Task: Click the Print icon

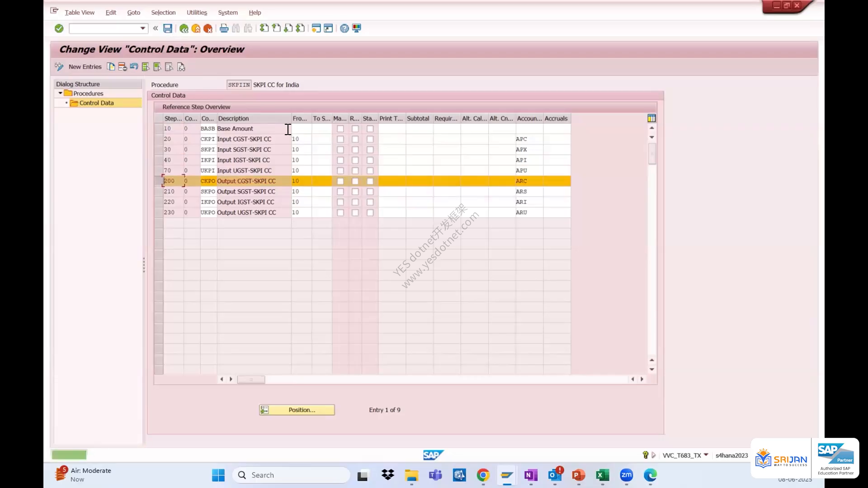Action: [224, 28]
